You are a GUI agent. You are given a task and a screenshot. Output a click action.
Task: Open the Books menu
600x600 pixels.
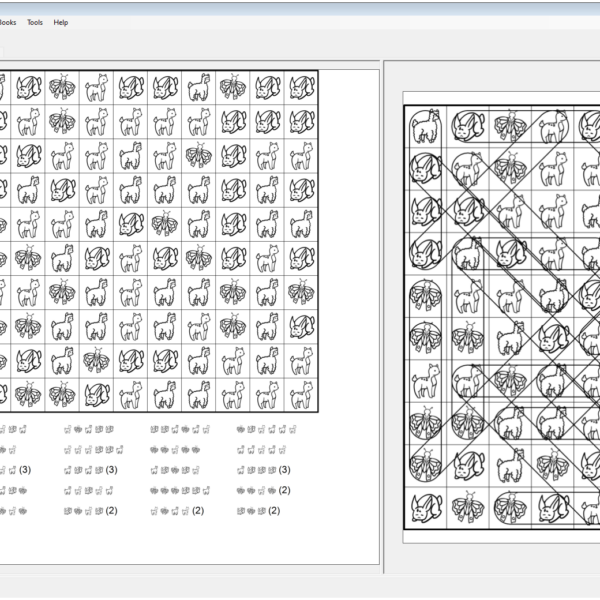[7, 22]
